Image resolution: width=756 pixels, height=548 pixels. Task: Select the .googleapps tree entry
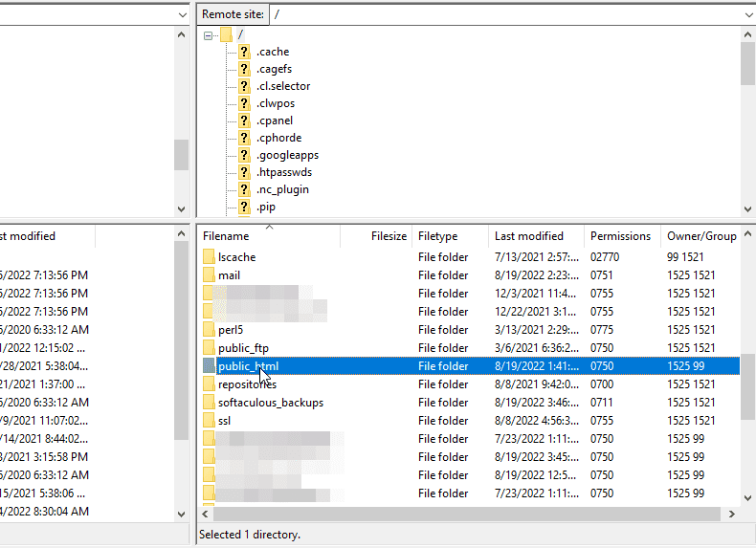(287, 155)
